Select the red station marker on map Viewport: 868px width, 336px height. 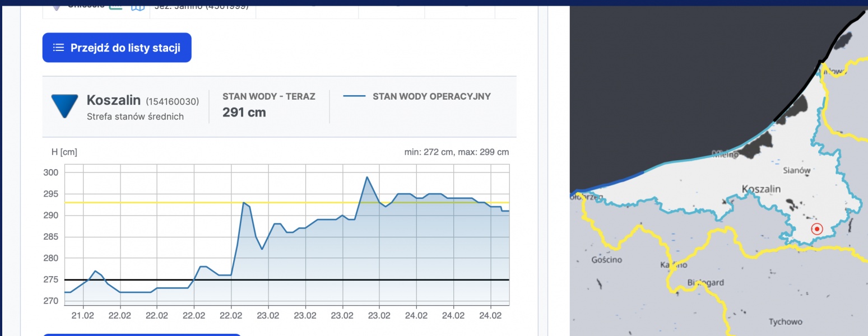pyautogui.click(x=817, y=229)
